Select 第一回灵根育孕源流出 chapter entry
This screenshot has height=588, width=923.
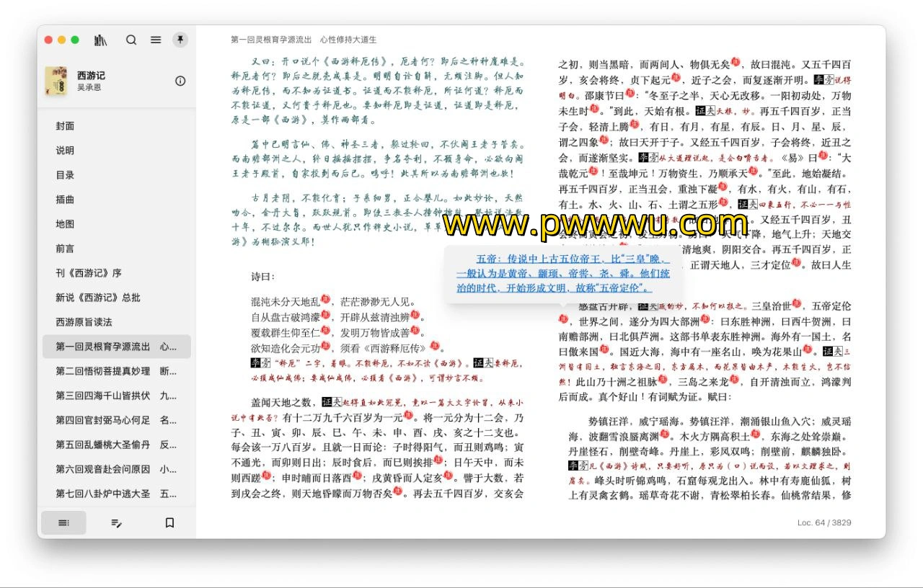tap(117, 347)
